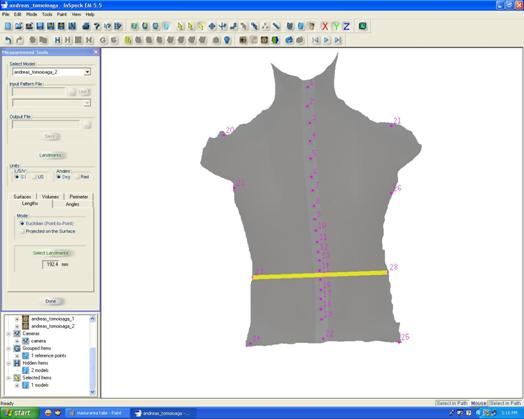Open the Select Model dropdown

point(87,72)
